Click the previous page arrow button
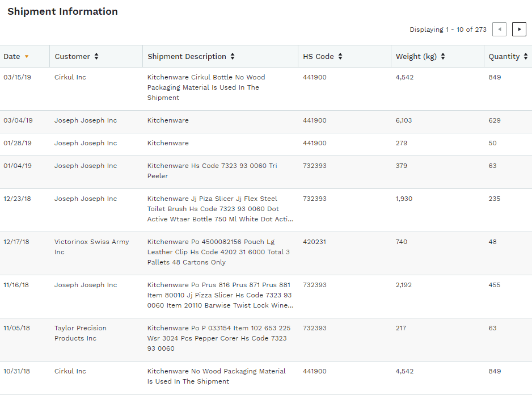Screen dimensions: 532x395 coord(499,29)
